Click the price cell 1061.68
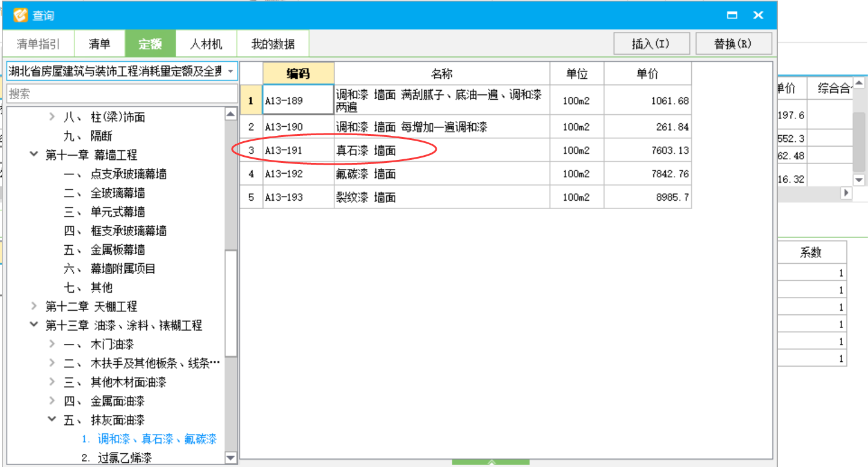Screen dimensions: 868x467 tap(648, 100)
